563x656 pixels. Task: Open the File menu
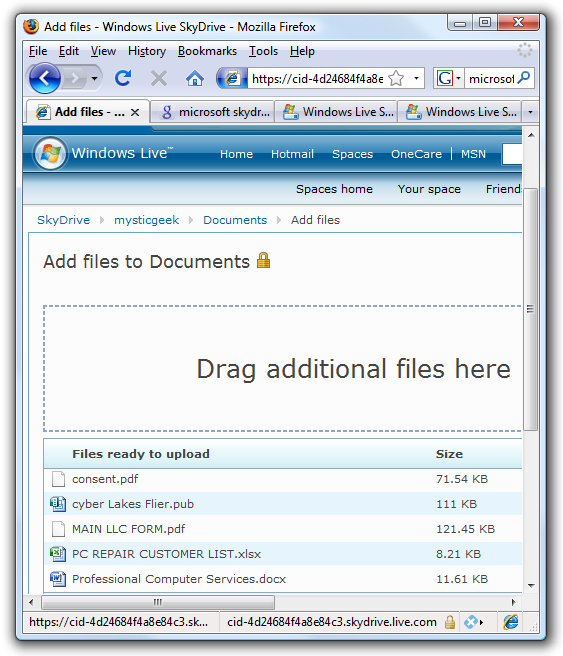[38, 51]
